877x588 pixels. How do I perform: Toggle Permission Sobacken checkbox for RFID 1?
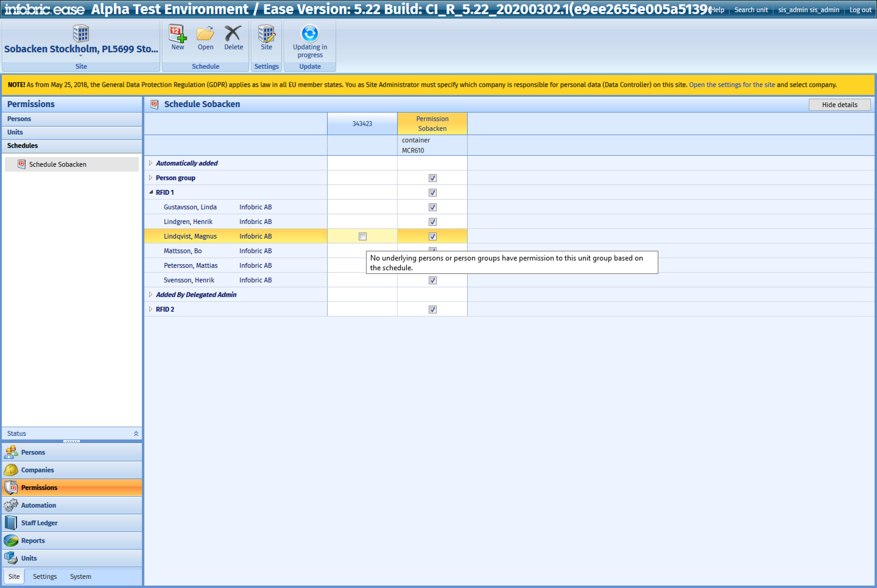point(432,192)
